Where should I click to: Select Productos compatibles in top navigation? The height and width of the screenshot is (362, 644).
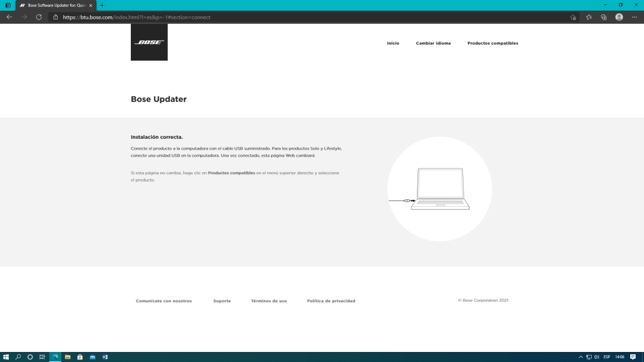point(492,43)
